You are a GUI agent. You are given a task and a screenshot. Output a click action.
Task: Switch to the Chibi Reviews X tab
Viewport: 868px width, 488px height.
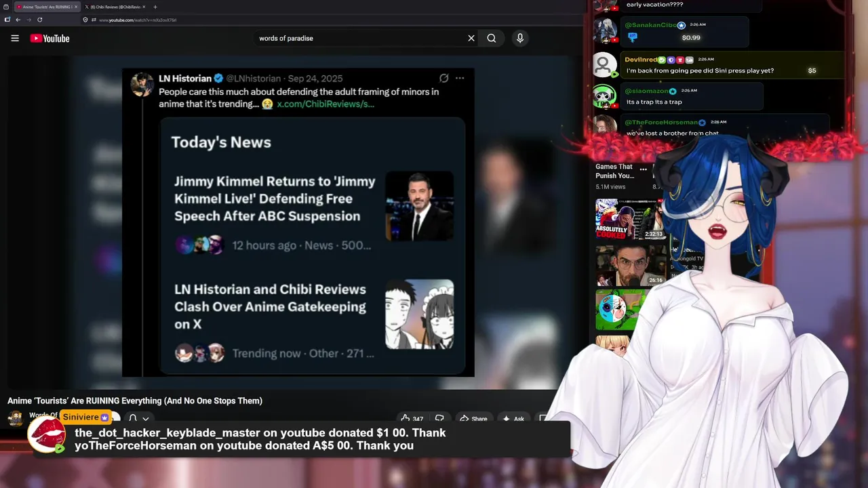coord(115,7)
